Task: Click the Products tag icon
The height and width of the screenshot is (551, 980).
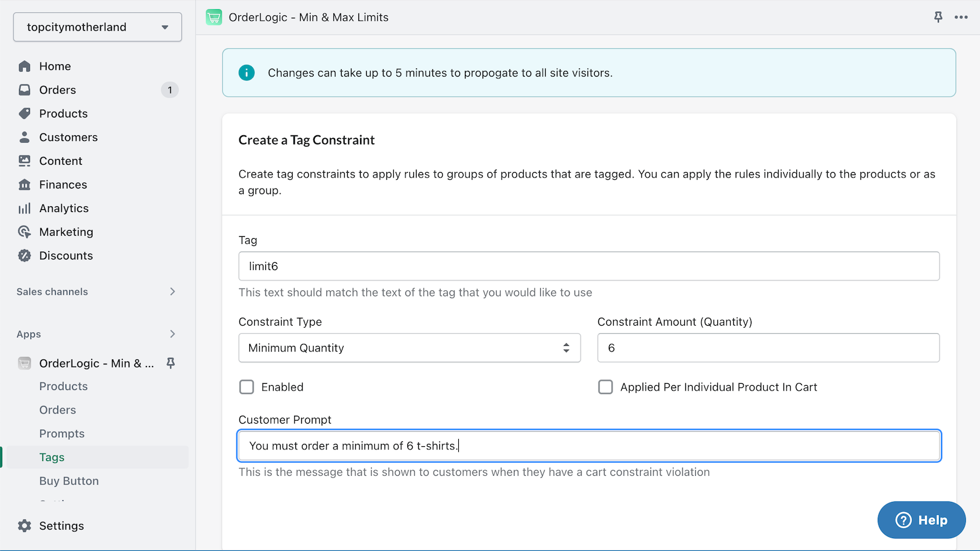Action: [24, 113]
